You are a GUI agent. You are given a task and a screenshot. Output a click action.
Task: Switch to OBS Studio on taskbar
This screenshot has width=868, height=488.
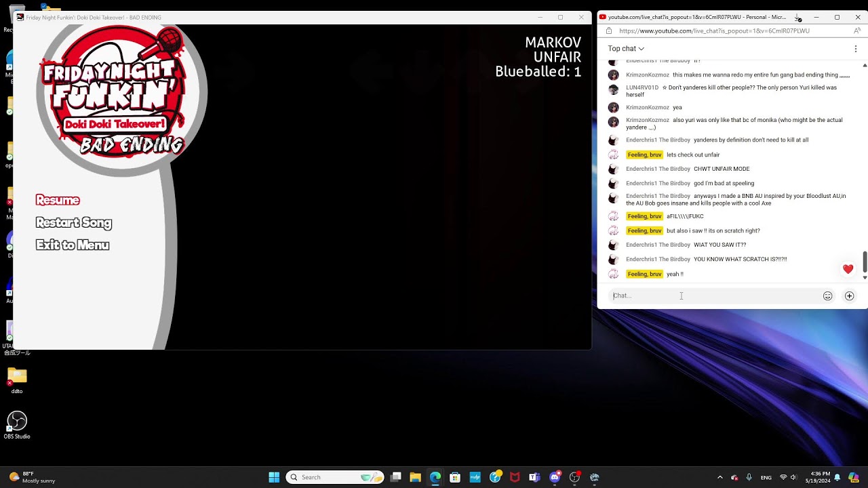(x=574, y=477)
